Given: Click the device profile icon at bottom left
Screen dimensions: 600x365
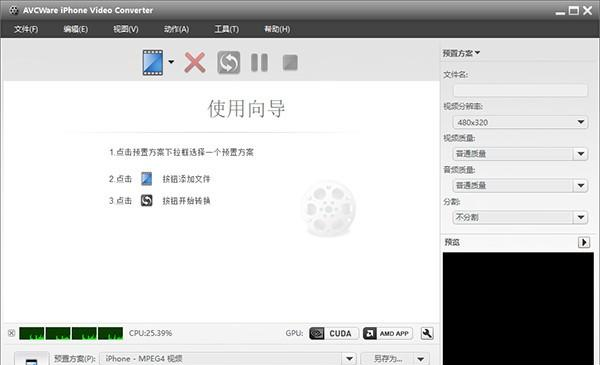Looking at the screenshot, I should [31, 359].
